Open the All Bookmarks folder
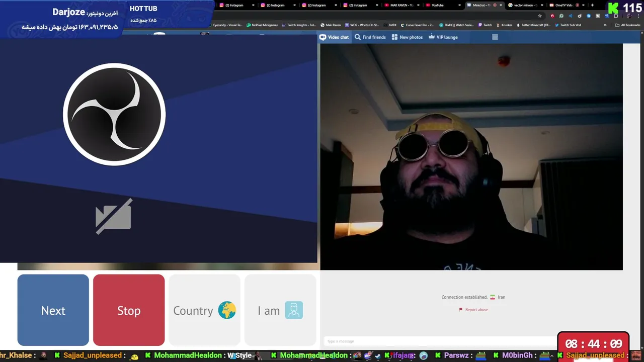 [x=628, y=25]
